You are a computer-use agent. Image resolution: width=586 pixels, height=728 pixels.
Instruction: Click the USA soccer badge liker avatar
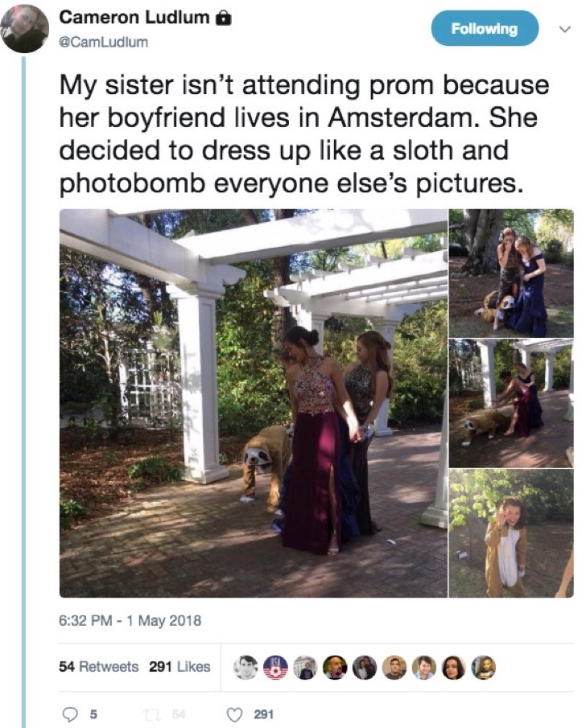(275, 668)
